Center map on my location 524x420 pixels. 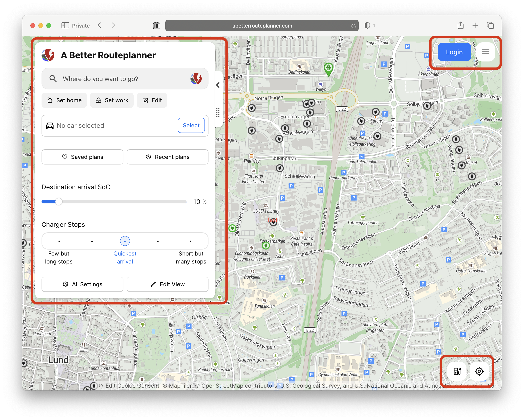coord(479,371)
